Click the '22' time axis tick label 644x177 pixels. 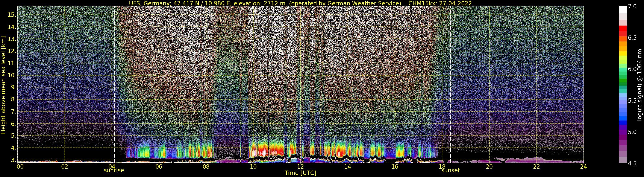click(536, 166)
